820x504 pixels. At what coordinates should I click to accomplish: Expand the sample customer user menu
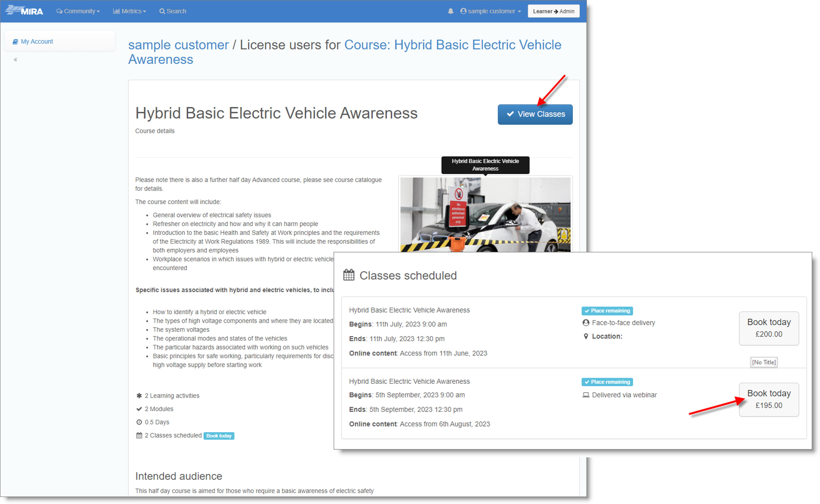click(x=491, y=11)
